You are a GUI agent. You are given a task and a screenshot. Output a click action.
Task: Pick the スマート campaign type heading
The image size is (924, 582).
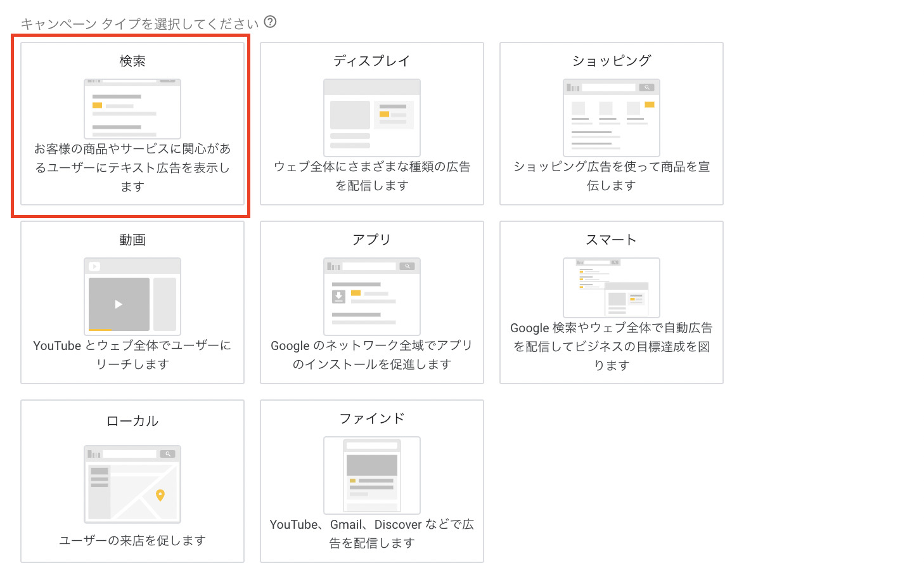point(612,240)
